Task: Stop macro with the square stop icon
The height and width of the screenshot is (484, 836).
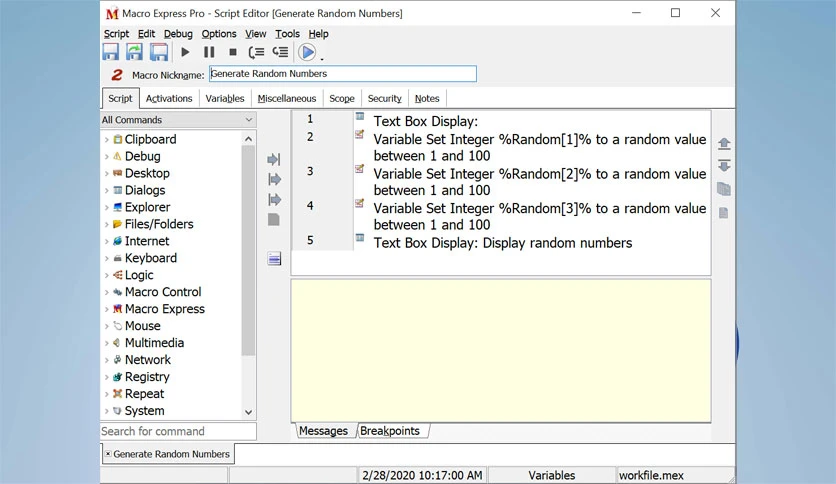Action: 232,52
